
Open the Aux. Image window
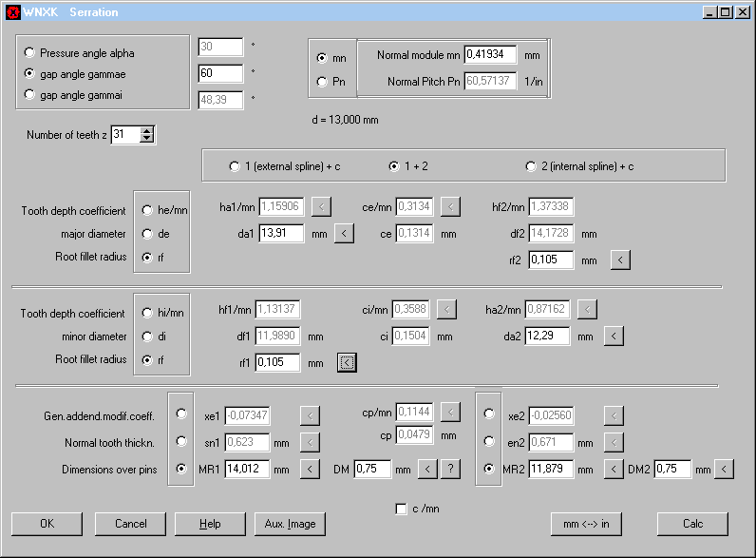(x=290, y=524)
